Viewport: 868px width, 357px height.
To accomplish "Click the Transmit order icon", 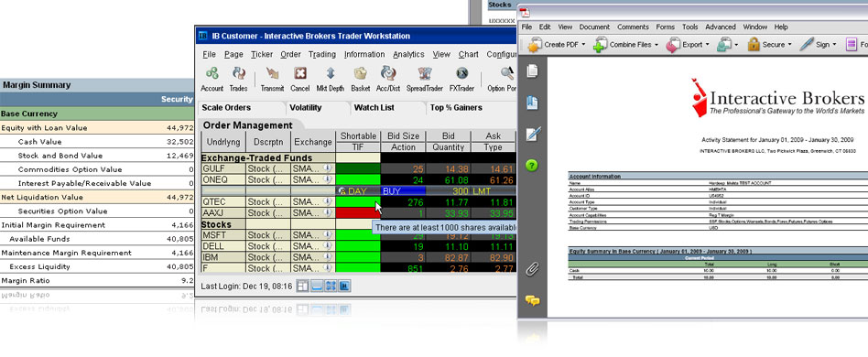I will click(x=272, y=79).
